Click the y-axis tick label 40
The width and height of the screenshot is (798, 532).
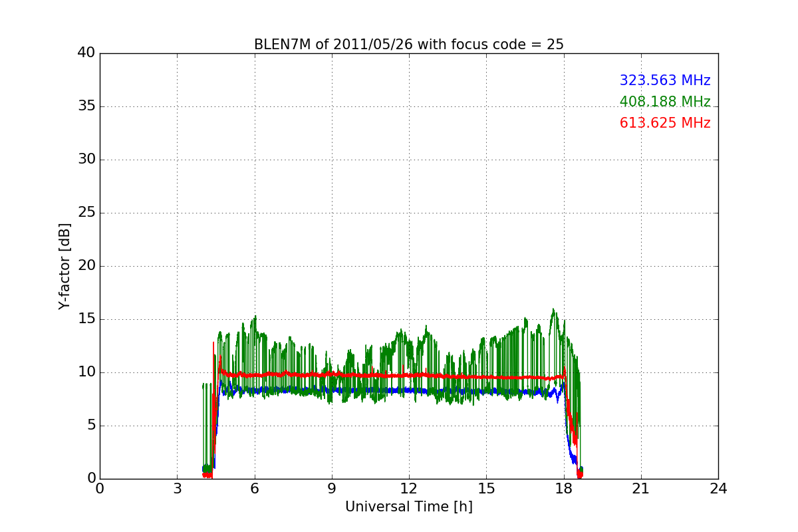tap(86, 53)
